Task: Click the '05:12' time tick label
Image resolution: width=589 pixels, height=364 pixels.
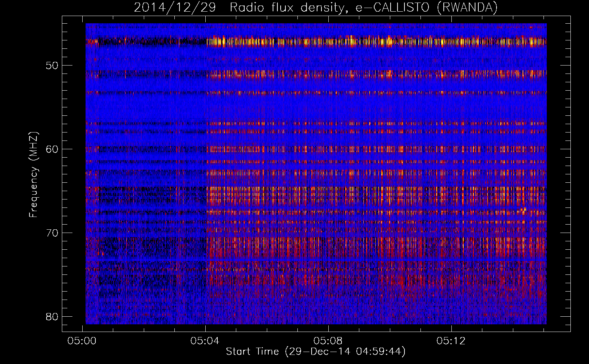Action: coord(451,341)
